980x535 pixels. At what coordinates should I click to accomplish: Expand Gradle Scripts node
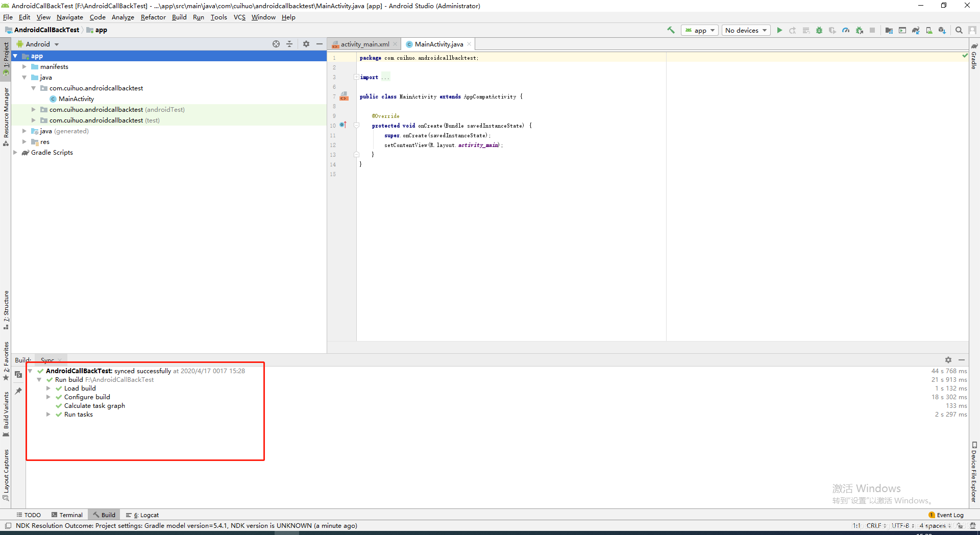click(x=15, y=153)
